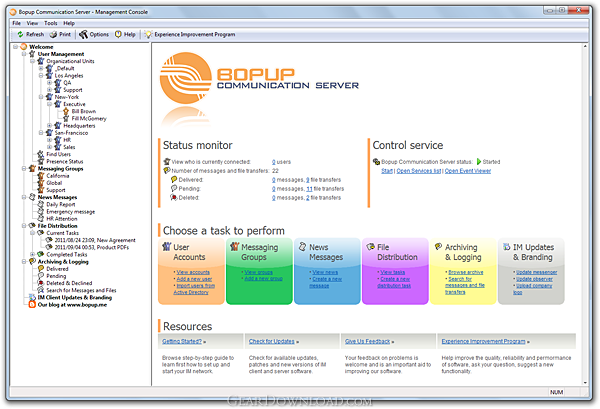
Task: Click the Organizational Units icon in tree
Action: pos(41,61)
